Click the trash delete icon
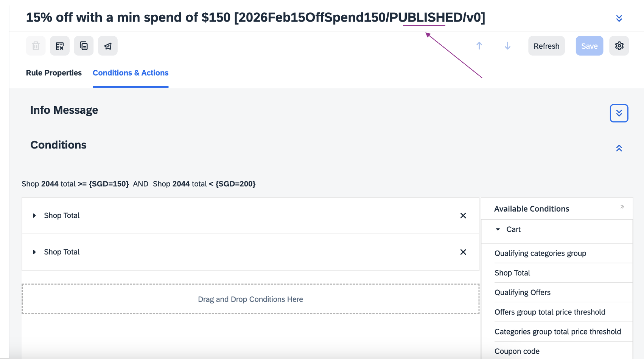 (x=36, y=46)
